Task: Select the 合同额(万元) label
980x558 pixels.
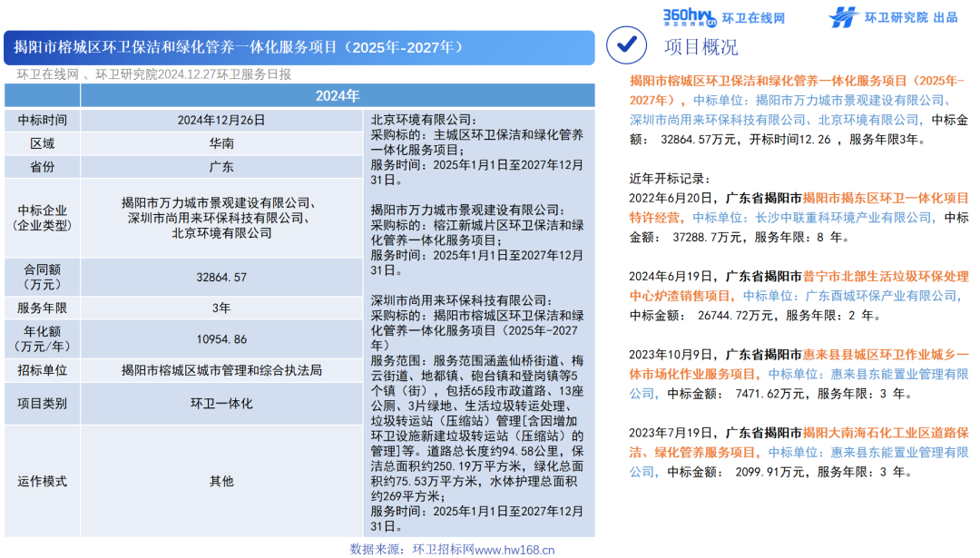Action: pyautogui.click(x=43, y=277)
